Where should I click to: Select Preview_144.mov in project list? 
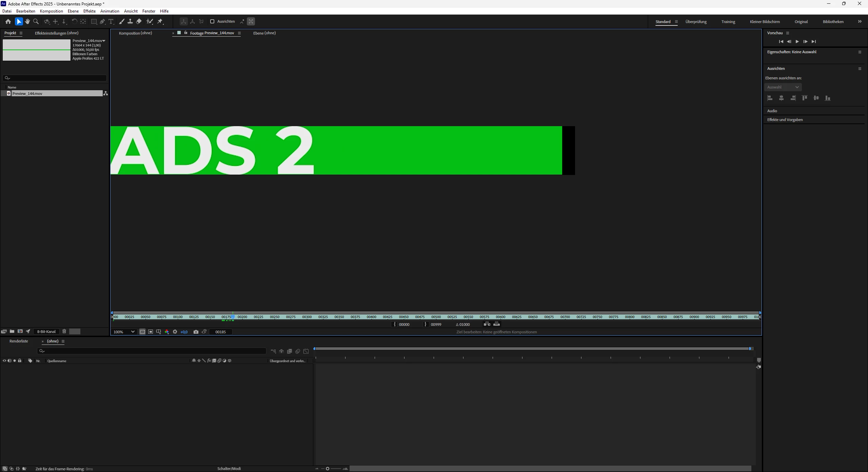click(x=27, y=94)
